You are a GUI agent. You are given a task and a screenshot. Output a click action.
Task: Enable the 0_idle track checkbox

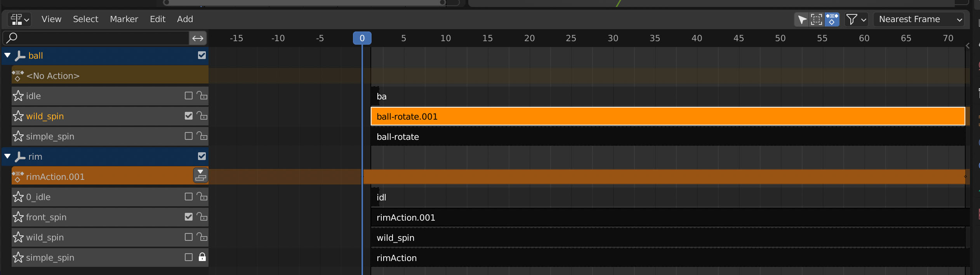pos(189,197)
